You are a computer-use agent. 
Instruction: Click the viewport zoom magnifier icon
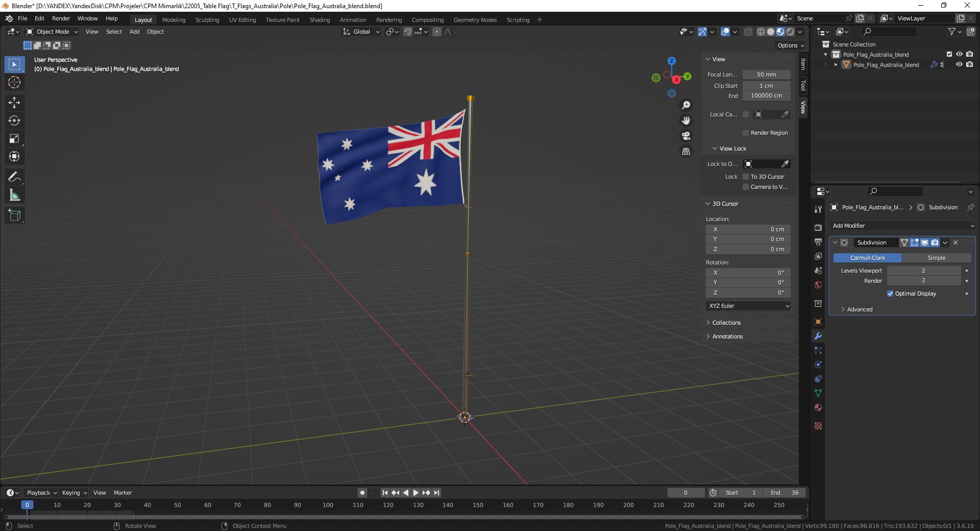click(x=686, y=105)
